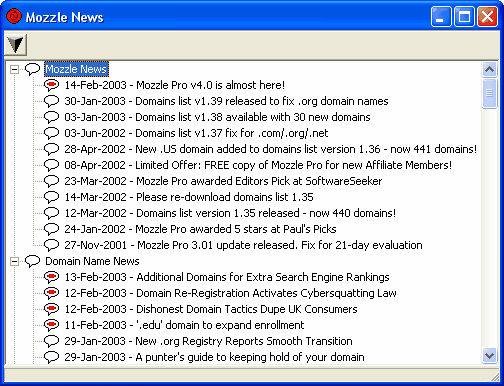Open '28-Apr-2002 - New .US domain added' news
This screenshot has width=504, height=386.
(271, 149)
